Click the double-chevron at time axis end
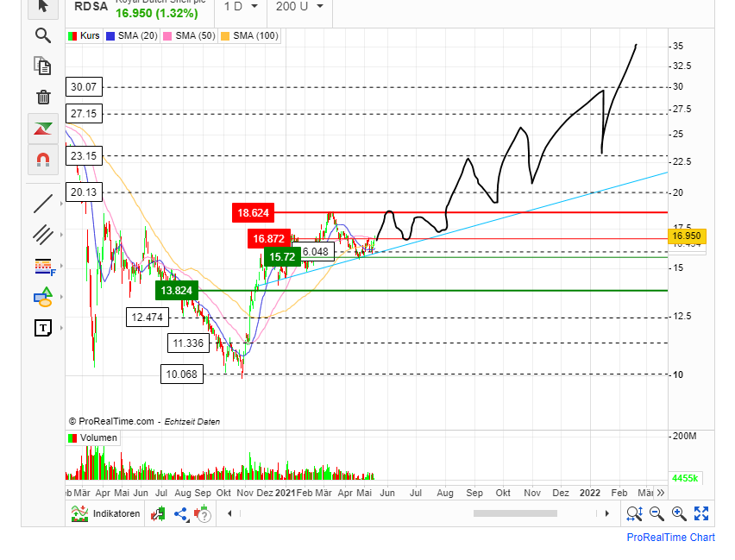This screenshot has height=560, width=735. pos(661,493)
